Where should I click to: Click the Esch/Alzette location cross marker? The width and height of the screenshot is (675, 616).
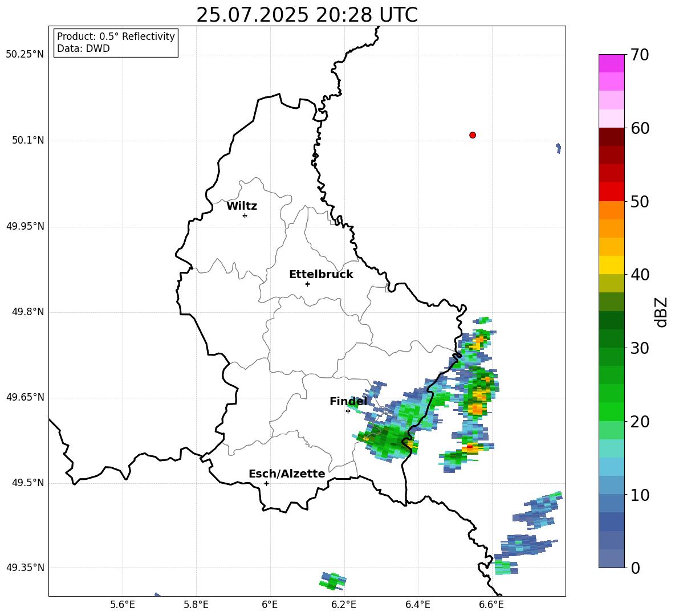click(266, 483)
